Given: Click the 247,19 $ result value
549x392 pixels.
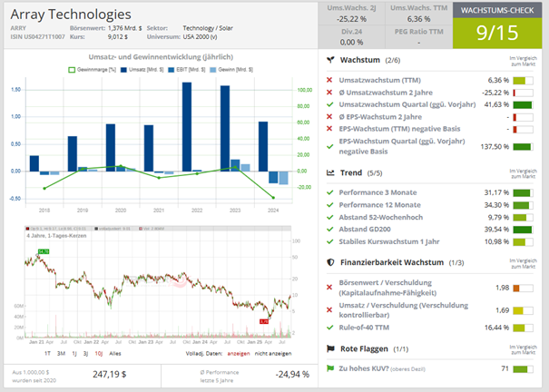Looking at the screenshot, I should [x=110, y=374].
